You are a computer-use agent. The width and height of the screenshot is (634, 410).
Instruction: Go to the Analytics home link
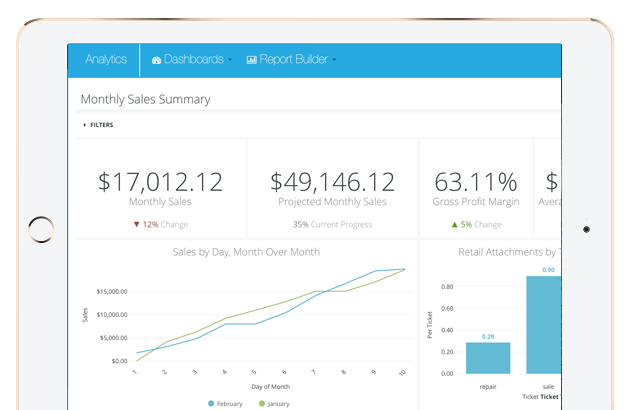pyautogui.click(x=106, y=60)
